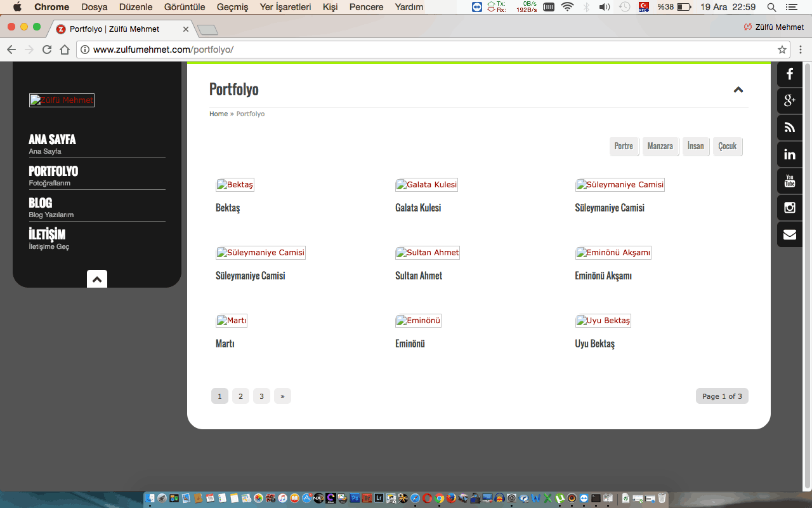The height and width of the screenshot is (508, 812).
Task: Click the browser back arrow
Action: point(11,50)
